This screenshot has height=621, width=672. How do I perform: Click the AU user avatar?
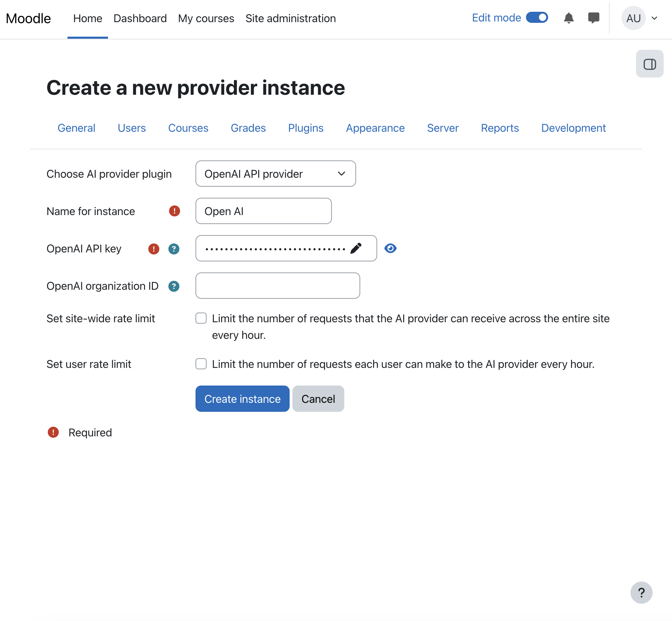click(633, 18)
